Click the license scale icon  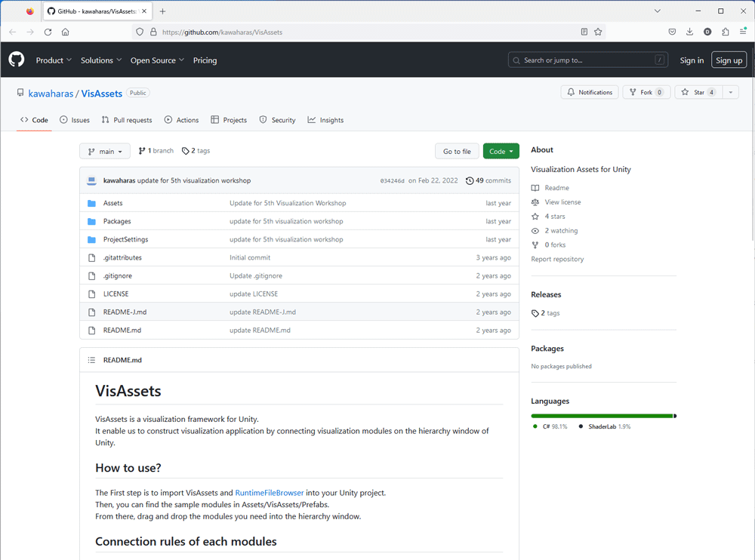(535, 202)
